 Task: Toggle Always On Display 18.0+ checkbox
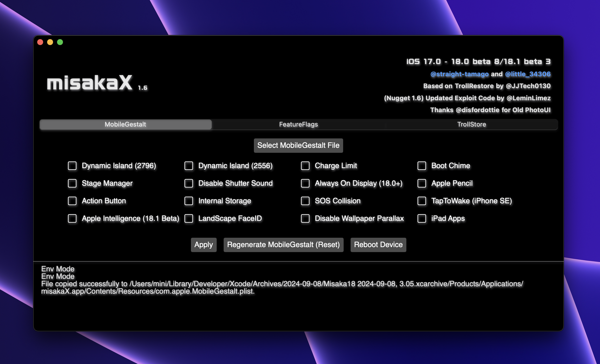[x=305, y=183]
